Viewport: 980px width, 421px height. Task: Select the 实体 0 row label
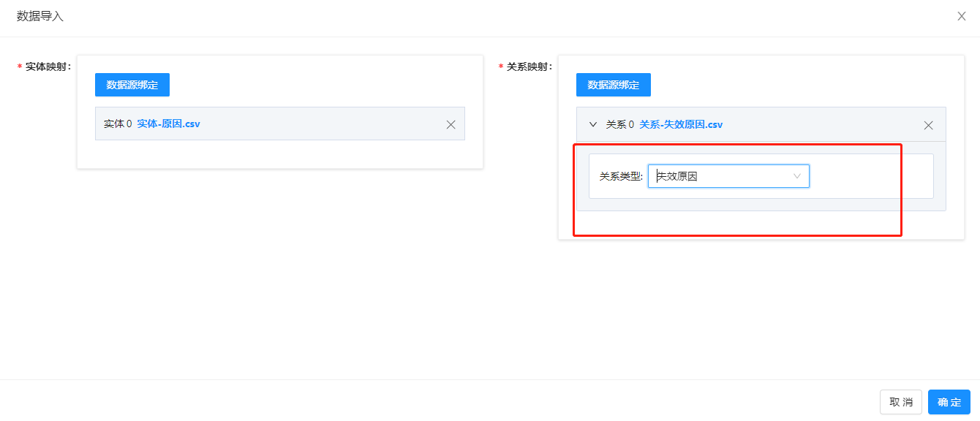118,124
